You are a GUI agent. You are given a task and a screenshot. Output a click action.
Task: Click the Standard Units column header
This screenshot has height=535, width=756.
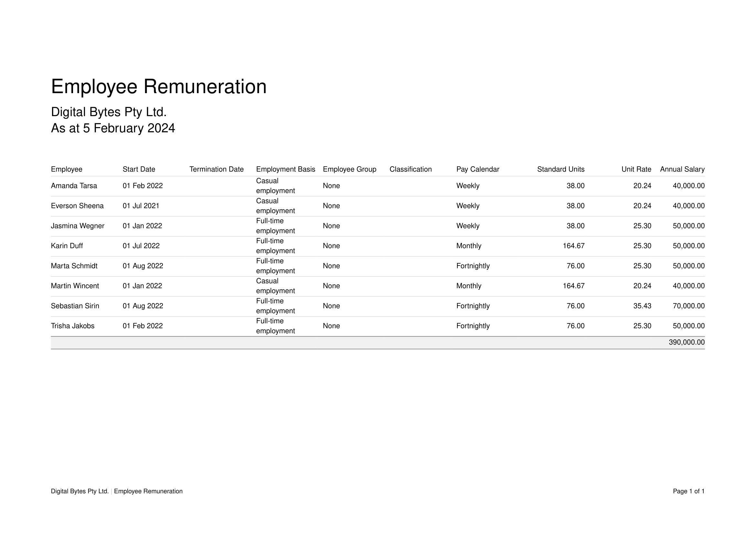pyautogui.click(x=560, y=169)
